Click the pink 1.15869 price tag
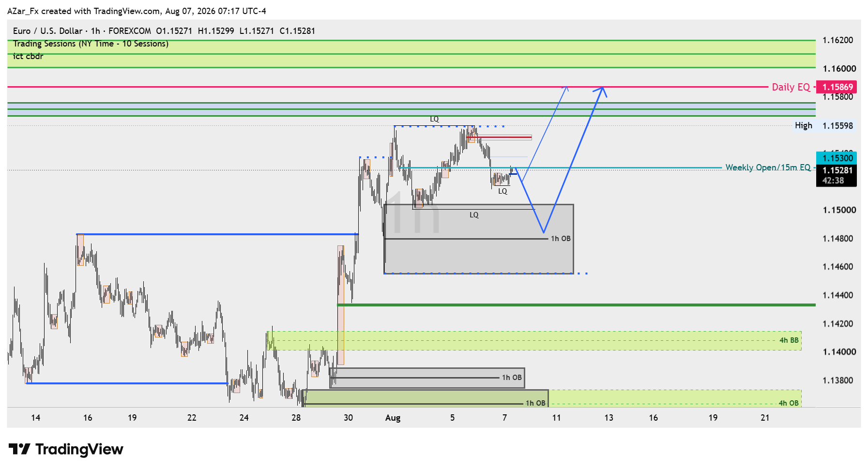Image resolution: width=868 pixels, height=471 pixels. click(837, 87)
